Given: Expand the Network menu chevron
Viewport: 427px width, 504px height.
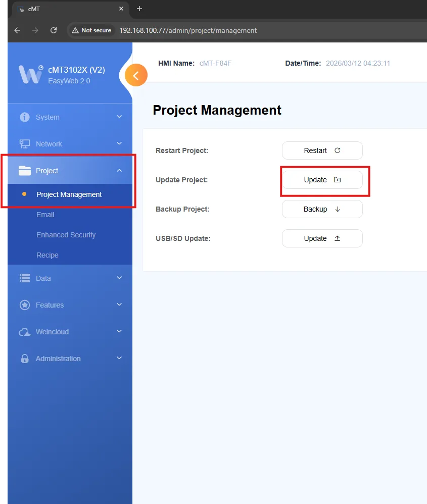Looking at the screenshot, I should pos(119,143).
